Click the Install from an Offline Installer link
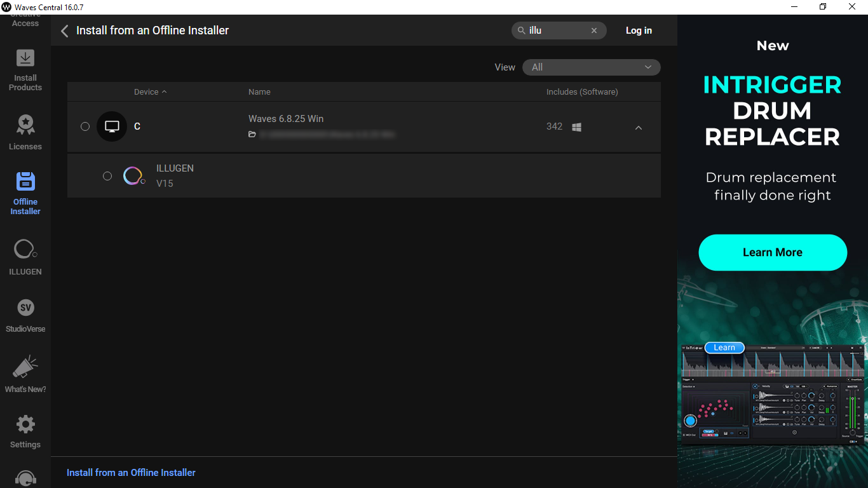This screenshot has height=488, width=868. tap(131, 473)
